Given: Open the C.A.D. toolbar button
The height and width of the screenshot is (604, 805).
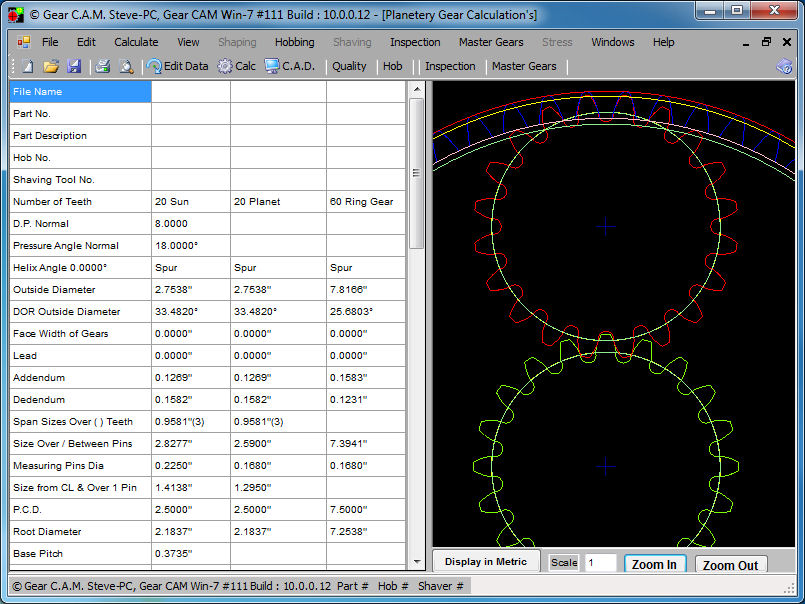Looking at the screenshot, I should click(x=290, y=66).
